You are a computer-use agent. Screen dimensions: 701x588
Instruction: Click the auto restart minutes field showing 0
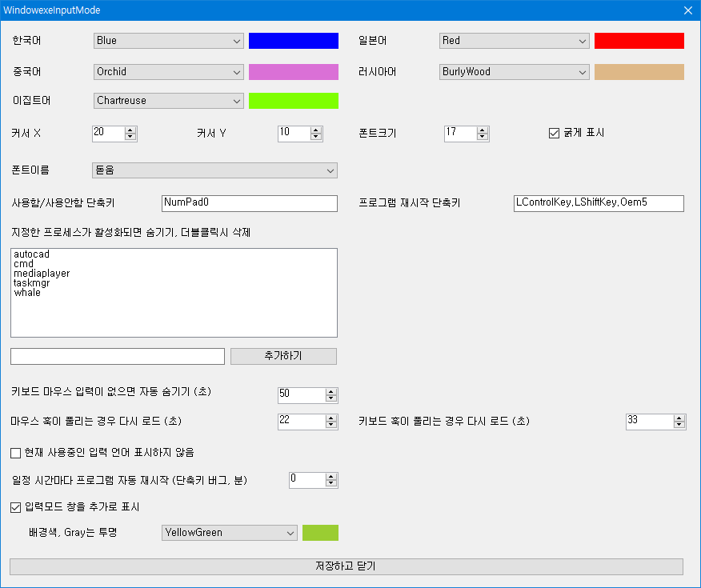click(x=307, y=480)
